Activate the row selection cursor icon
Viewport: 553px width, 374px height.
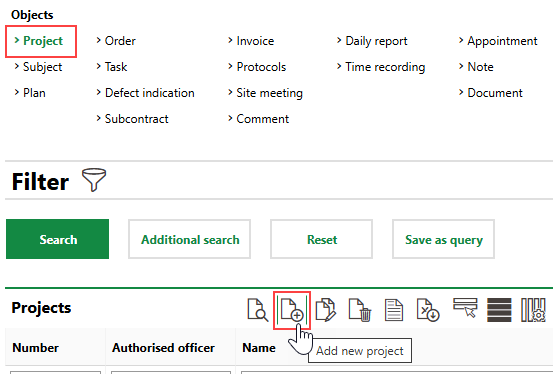click(x=465, y=308)
